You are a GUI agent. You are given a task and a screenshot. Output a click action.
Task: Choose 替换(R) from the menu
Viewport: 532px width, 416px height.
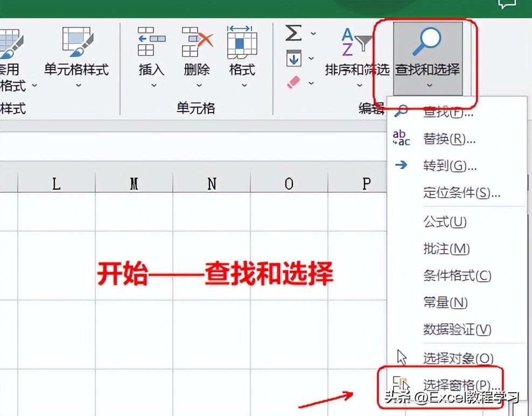(457, 138)
